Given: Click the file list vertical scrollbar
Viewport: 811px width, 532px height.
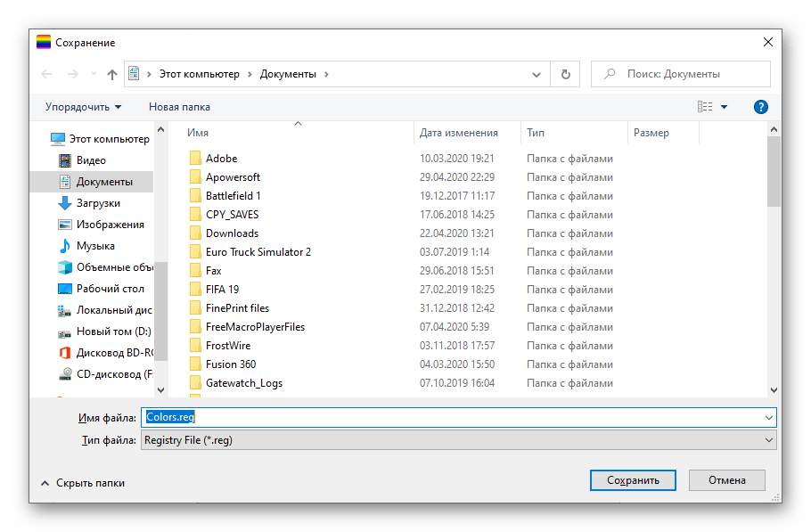Looking at the screenshot, I should [x=774, y=267].
